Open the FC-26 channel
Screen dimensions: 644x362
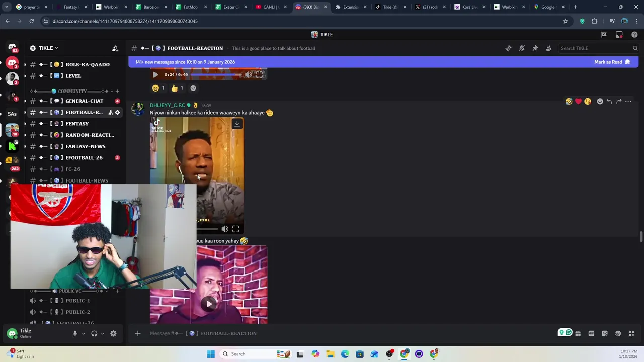pos(74,169)
